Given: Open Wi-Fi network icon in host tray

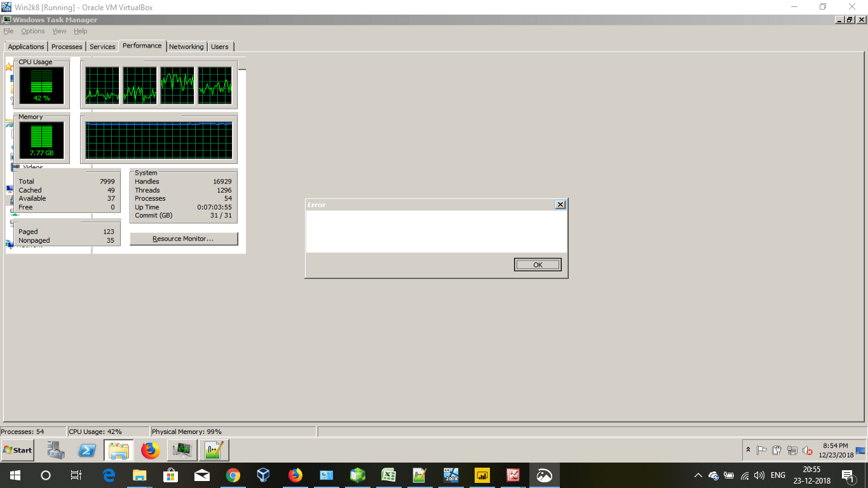Looking at the screenshot, I should click(744, 475).
